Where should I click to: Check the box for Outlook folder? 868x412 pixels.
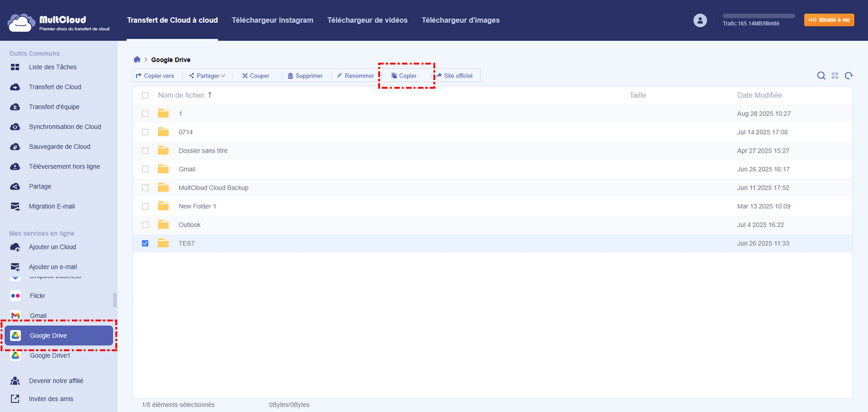point(145,225)
